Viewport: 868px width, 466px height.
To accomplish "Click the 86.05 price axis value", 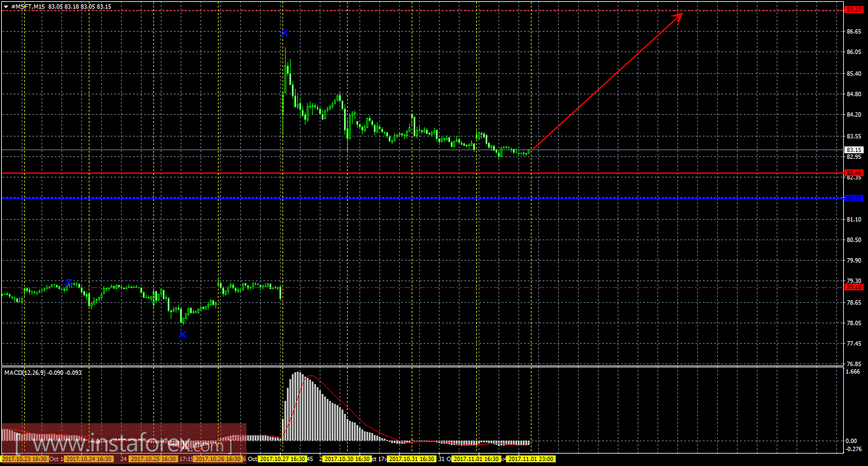I will pos(854,53).
